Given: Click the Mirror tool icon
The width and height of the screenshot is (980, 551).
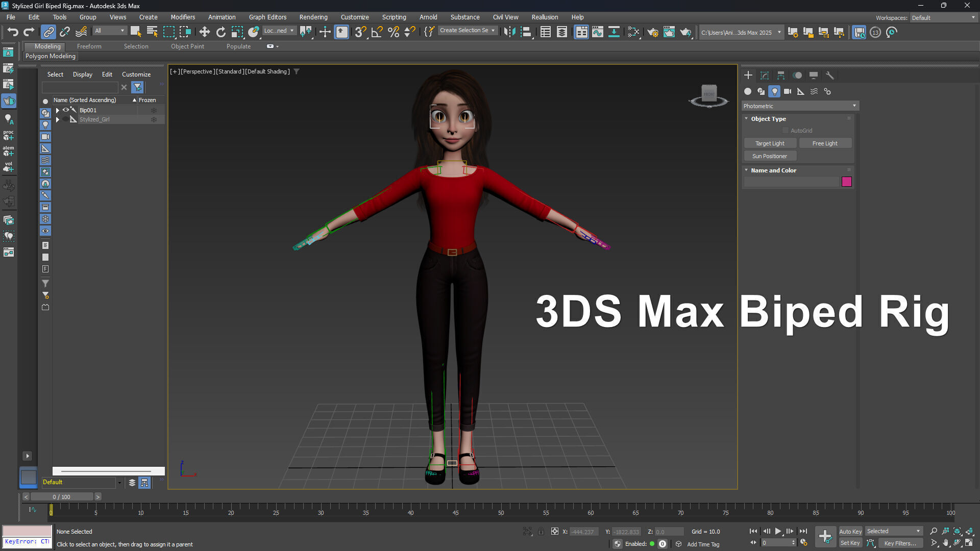Looking at the screenshot, I should coord(509,32).
